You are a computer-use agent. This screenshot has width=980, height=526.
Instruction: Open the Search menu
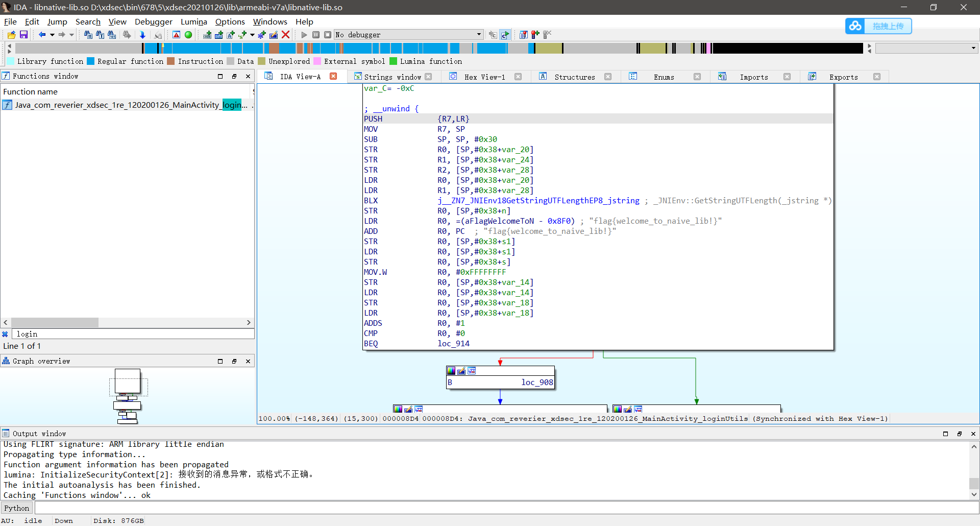click(x=88, y=21)
